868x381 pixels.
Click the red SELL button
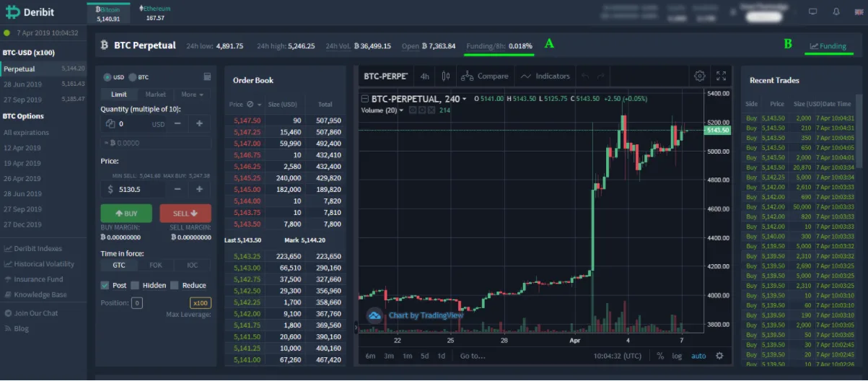coord(185,214)
